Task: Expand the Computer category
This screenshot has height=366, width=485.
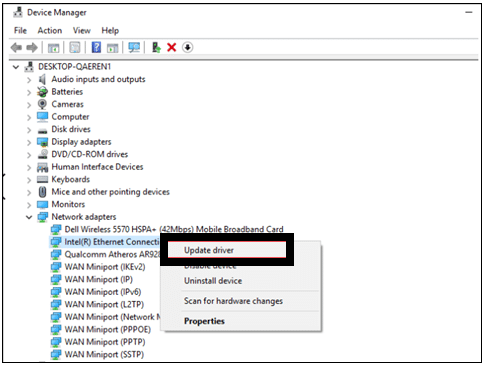Action: (29, 118)
